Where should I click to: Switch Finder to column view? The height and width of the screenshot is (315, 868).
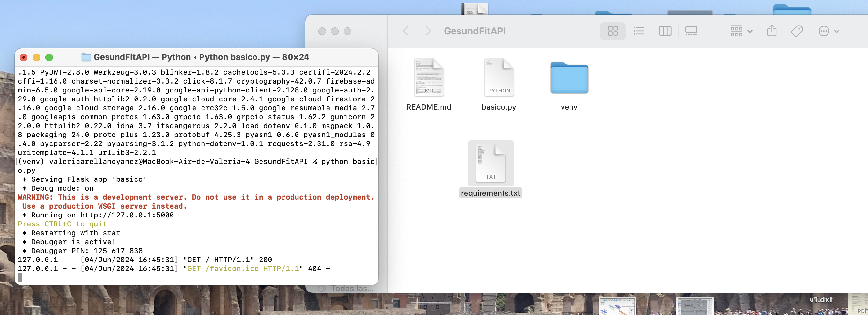tap(665, 31)
